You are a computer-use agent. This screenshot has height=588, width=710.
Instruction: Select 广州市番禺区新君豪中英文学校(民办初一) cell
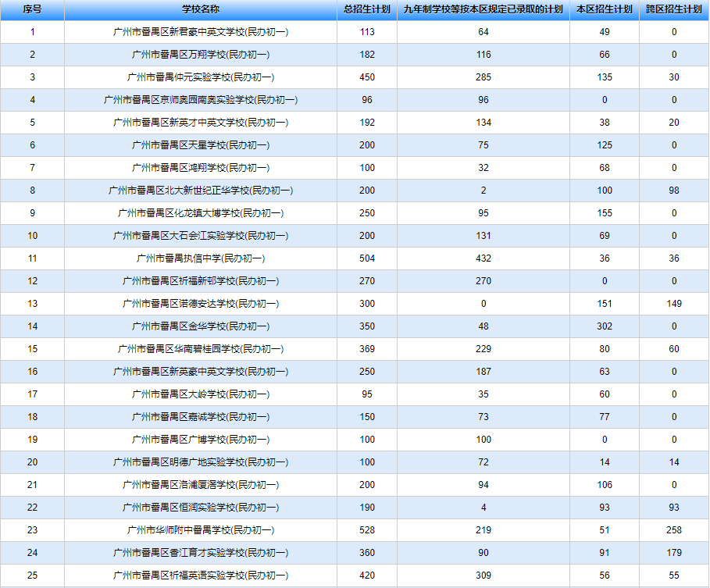pyautogui.click(x=201, y=32)
